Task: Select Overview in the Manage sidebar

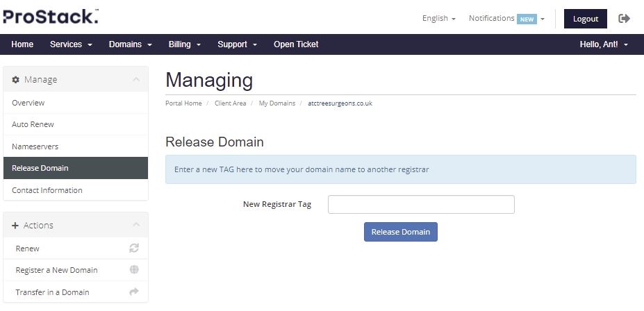Action: pyautogui.click(x=76, y=103)
